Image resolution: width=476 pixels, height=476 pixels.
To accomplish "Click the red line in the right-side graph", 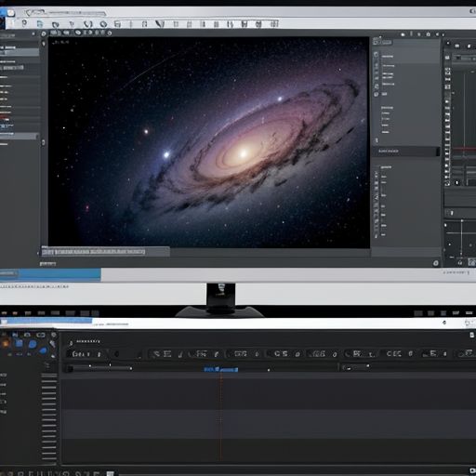I will pos(464,150).
